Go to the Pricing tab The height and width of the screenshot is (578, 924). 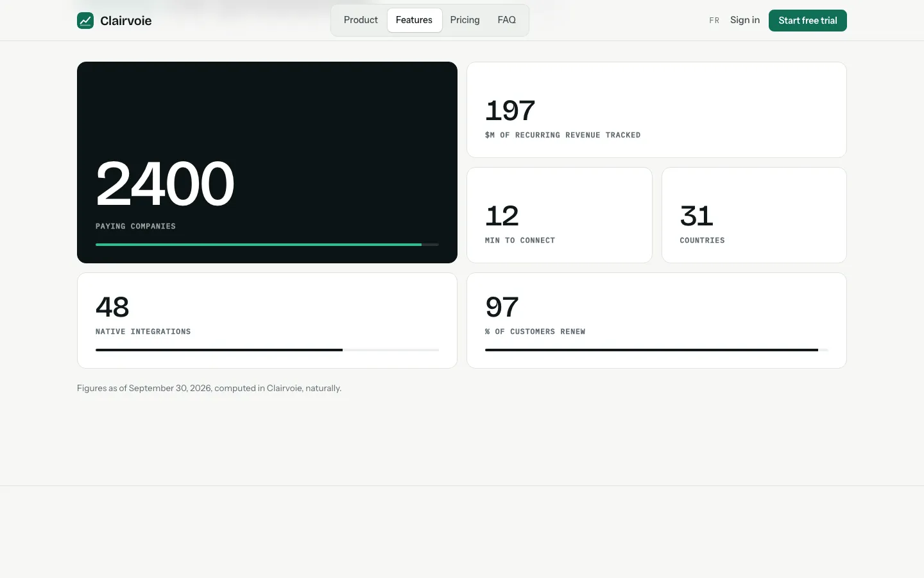tap(465, 20)
